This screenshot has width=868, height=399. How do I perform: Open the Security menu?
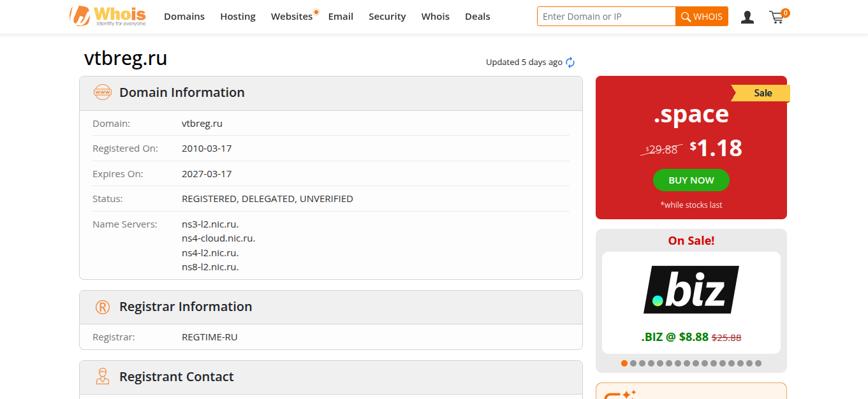387,17
